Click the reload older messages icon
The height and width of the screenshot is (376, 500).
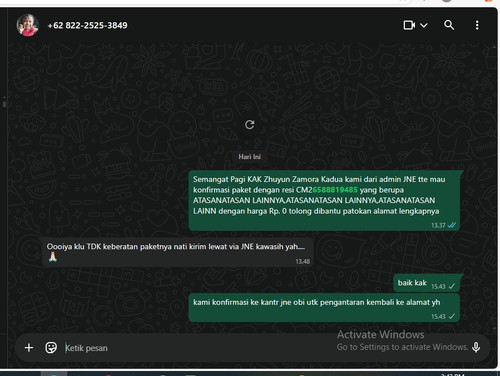tap(250, 125)
